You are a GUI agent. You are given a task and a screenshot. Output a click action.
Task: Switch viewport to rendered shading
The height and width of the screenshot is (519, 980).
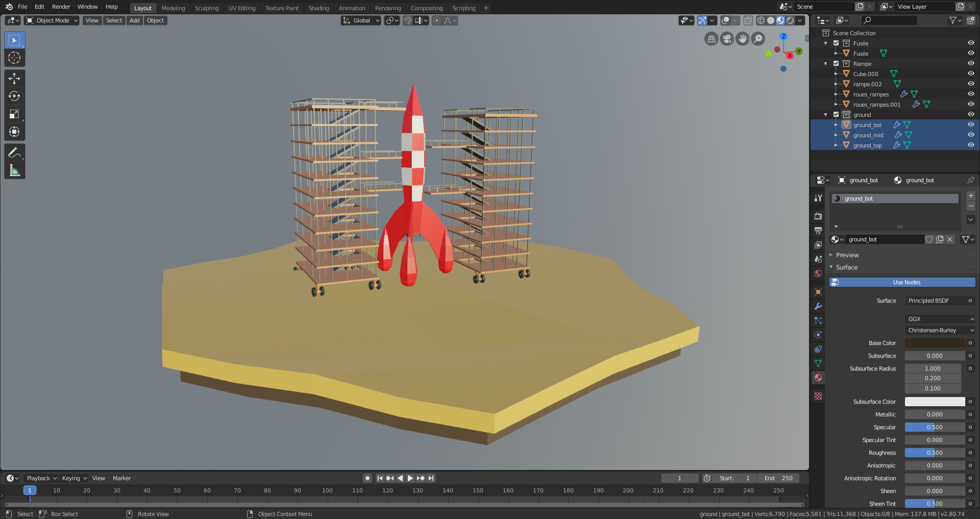coord(791,20)
